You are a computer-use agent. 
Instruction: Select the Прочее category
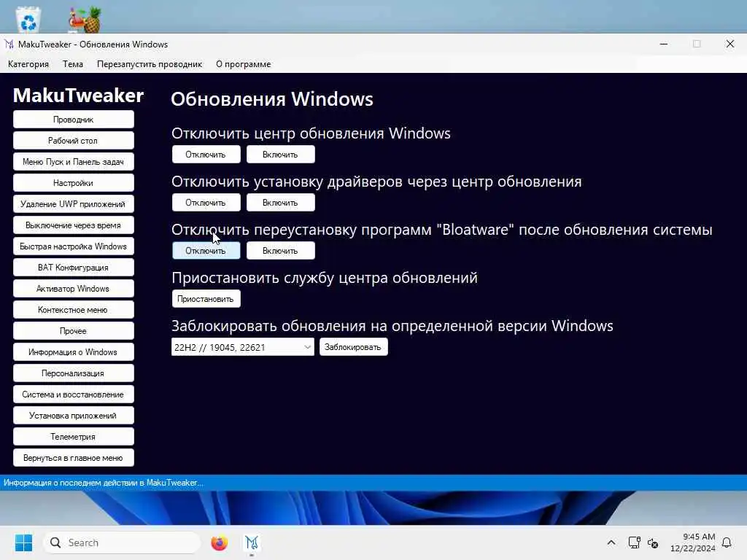[74, 331]
